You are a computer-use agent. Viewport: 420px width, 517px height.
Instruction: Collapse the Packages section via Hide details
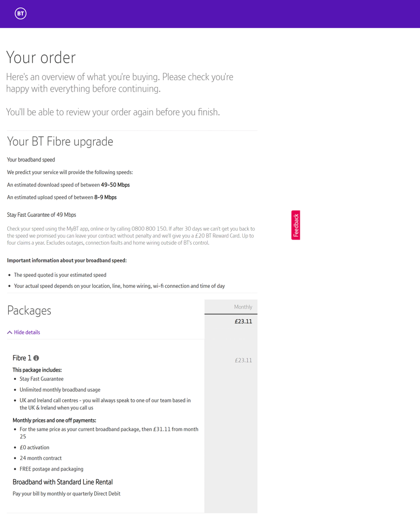click(24, 332)
